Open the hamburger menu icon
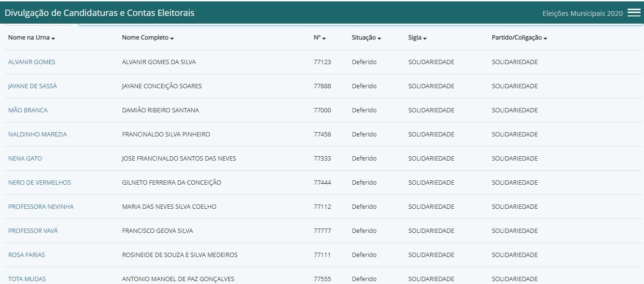The image size is (644, 284). 633,13
